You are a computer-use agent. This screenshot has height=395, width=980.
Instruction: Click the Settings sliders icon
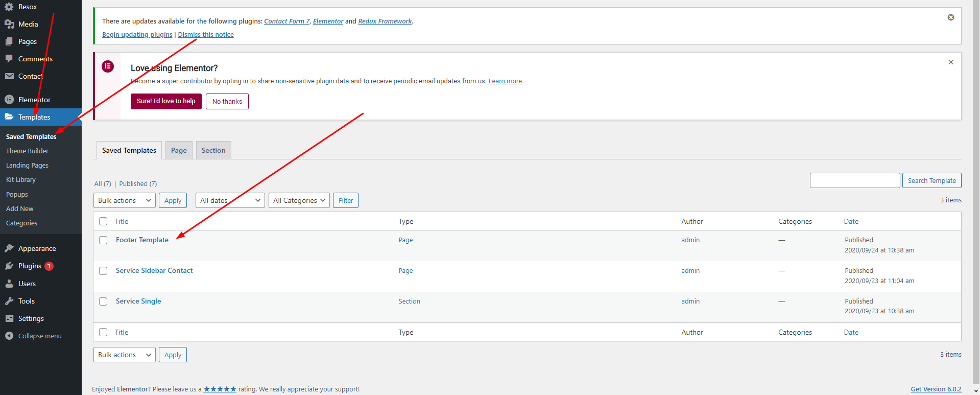(x=9, y=318)
